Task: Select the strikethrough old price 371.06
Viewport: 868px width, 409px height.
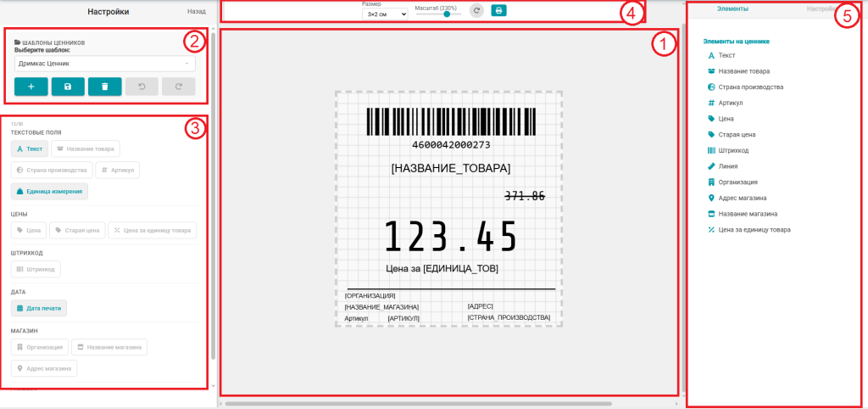Action: point(524,196)
